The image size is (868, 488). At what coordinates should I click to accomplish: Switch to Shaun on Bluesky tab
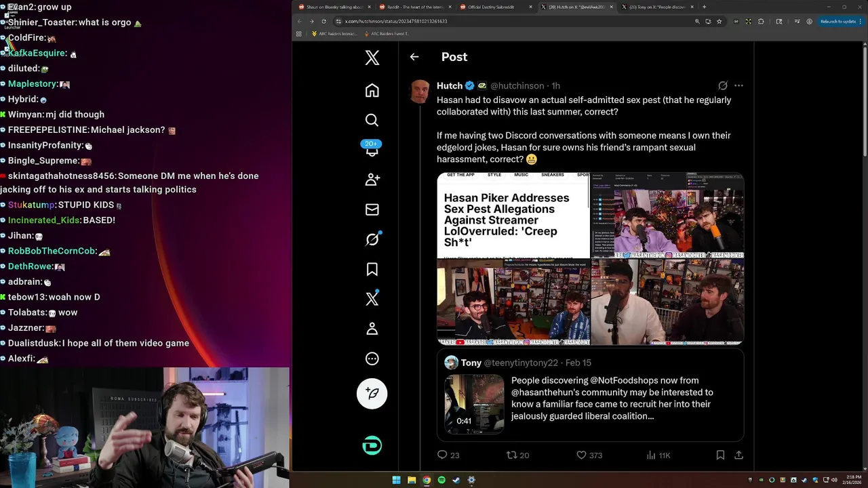click(x=335, y=7)
